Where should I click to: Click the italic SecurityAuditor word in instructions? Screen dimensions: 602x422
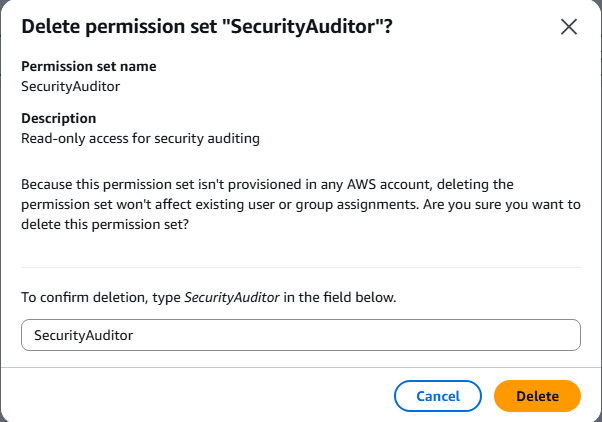coord(232,297)
